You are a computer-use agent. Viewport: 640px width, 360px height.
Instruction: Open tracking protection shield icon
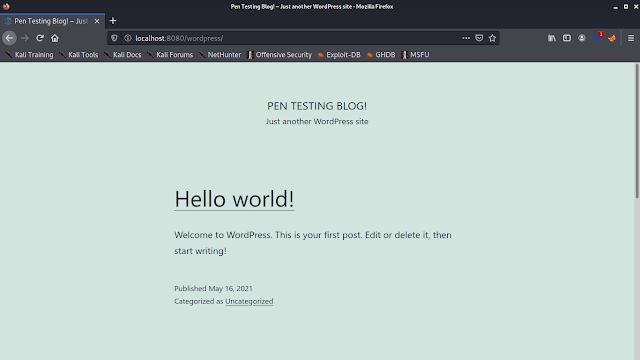pos(114,38)
